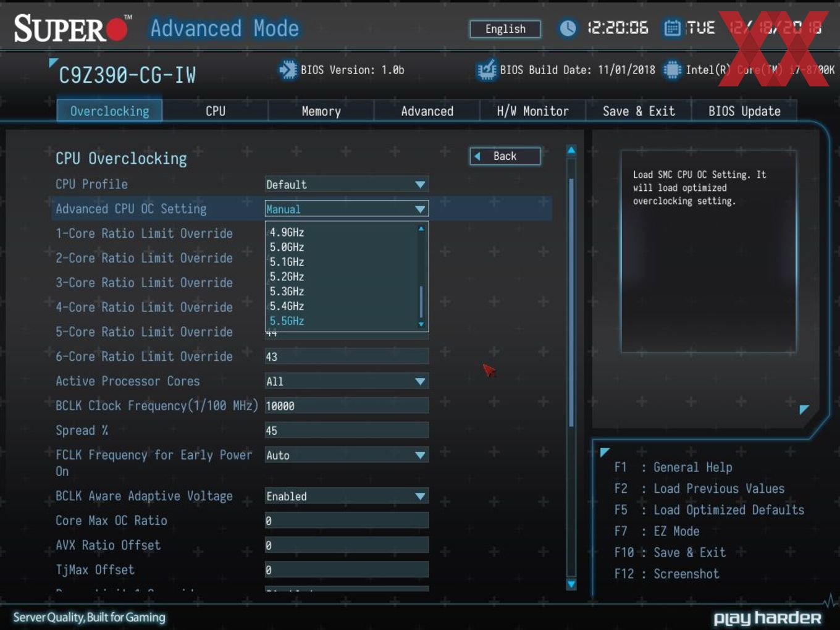Select the highlighted 5.5GHz option
840x630 pixels.
(x=287, y=321)
